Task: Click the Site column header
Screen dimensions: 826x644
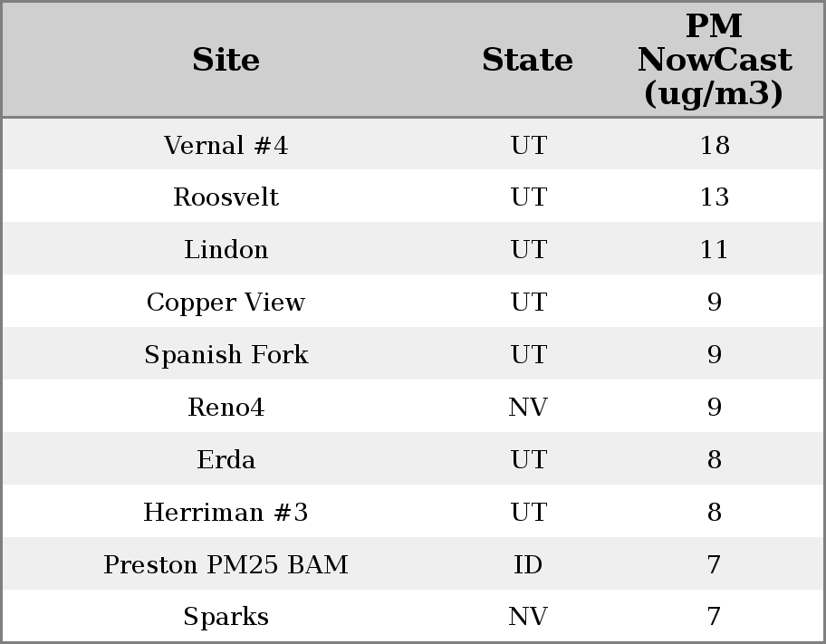Action: click(x=226, y=60)
